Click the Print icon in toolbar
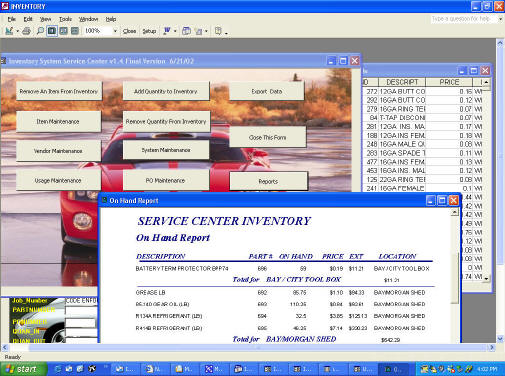 26,31
